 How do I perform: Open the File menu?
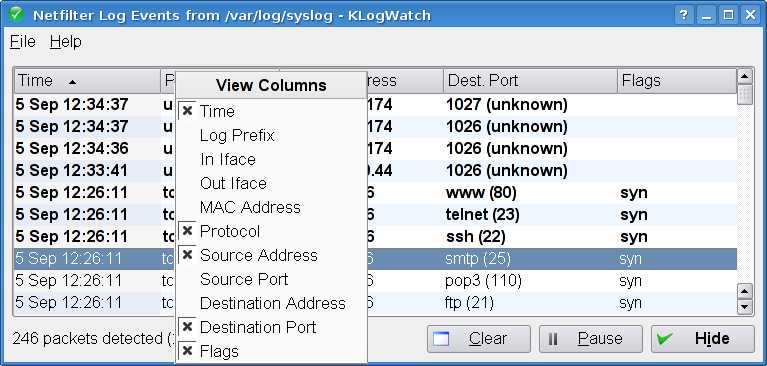[23, 42]
